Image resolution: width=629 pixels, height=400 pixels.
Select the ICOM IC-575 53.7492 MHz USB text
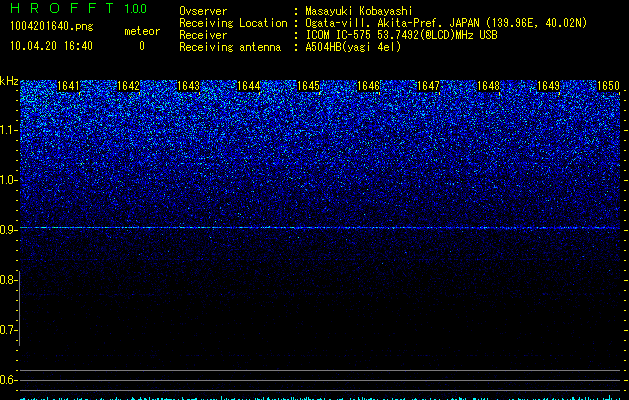pyautogui.click(x=401, y=35)
